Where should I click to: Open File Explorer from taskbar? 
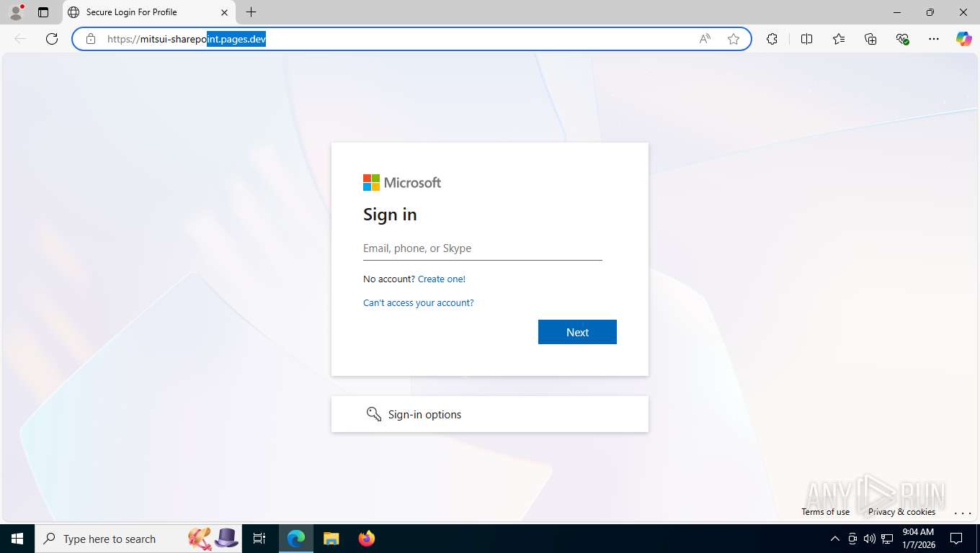[x=331, y=539]
